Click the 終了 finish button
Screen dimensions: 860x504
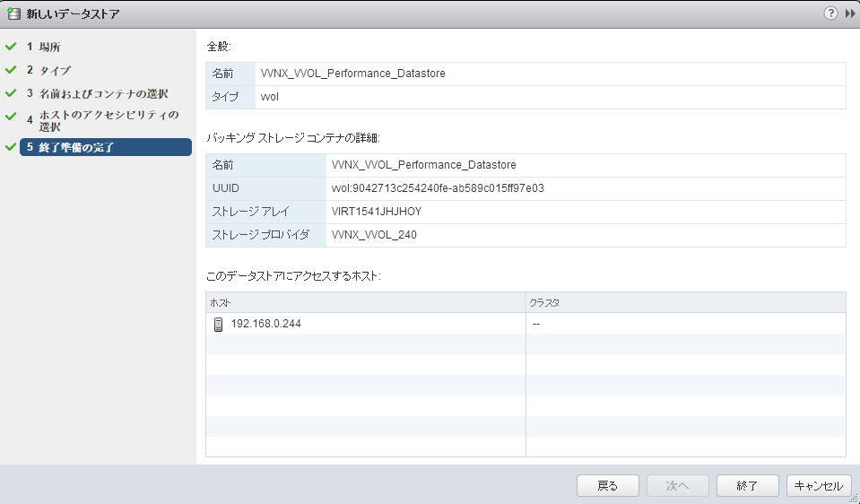(x=748, y=486)
